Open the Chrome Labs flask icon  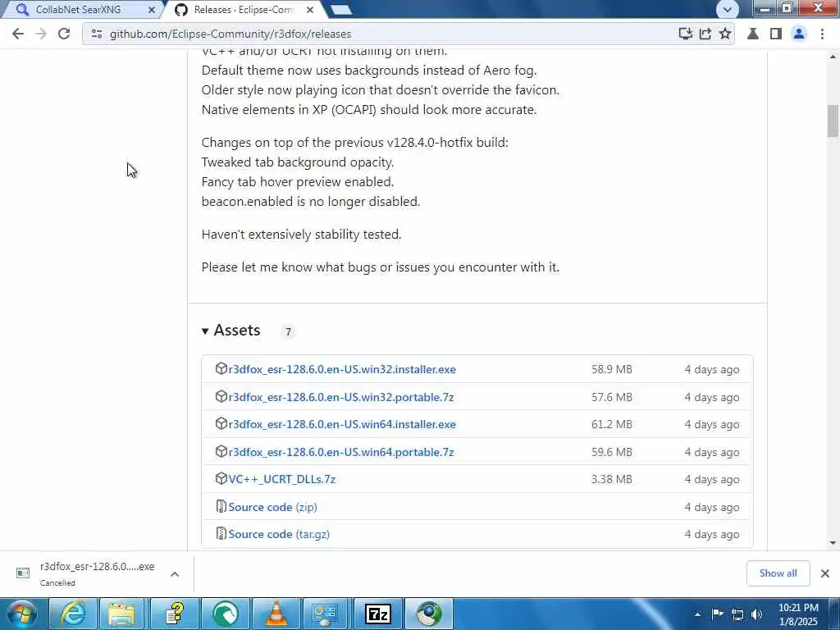pyautogui.click(x=753, y=34)
